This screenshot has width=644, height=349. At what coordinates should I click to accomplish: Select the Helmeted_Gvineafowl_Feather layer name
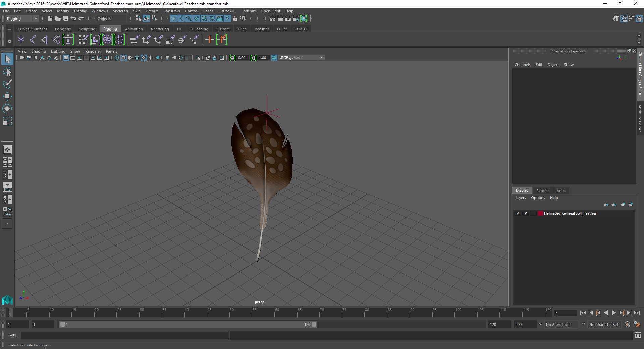[x=570, y=213]
